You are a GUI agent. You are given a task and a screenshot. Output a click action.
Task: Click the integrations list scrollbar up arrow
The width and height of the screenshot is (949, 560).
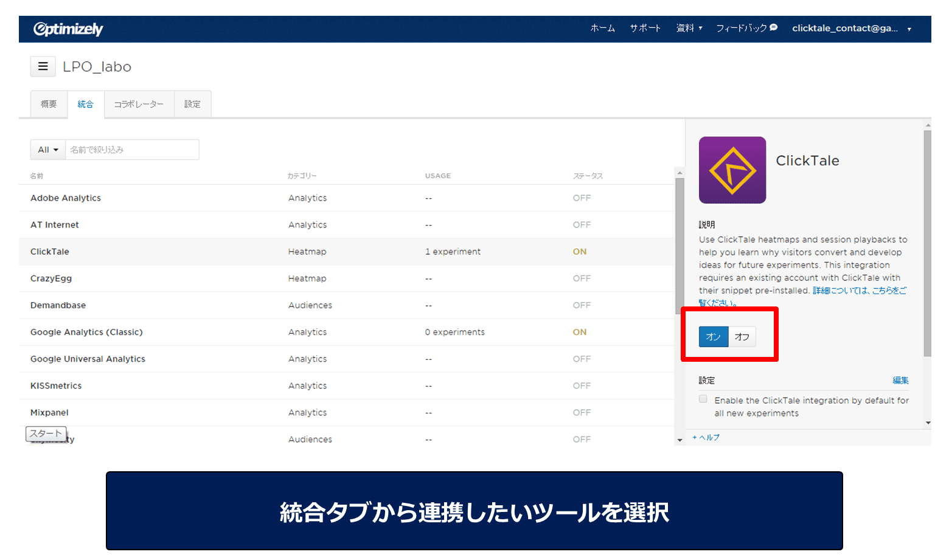click(x=680, y=173)
